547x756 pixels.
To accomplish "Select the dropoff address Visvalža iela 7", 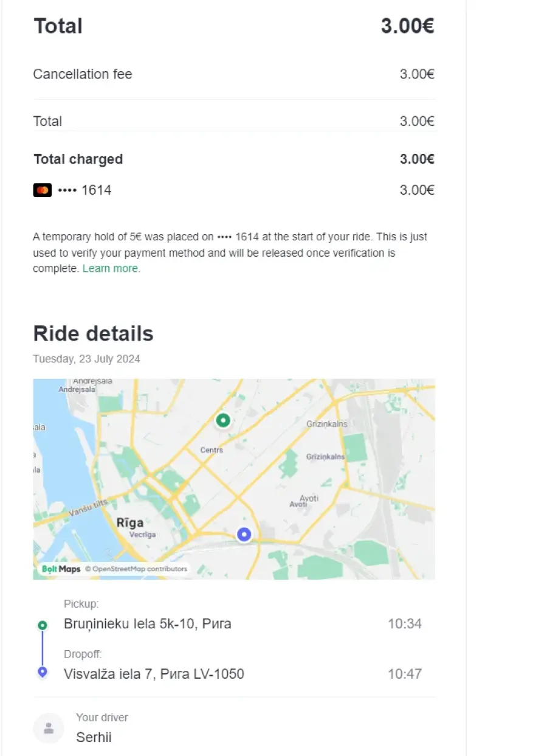I will coord(154,673).
